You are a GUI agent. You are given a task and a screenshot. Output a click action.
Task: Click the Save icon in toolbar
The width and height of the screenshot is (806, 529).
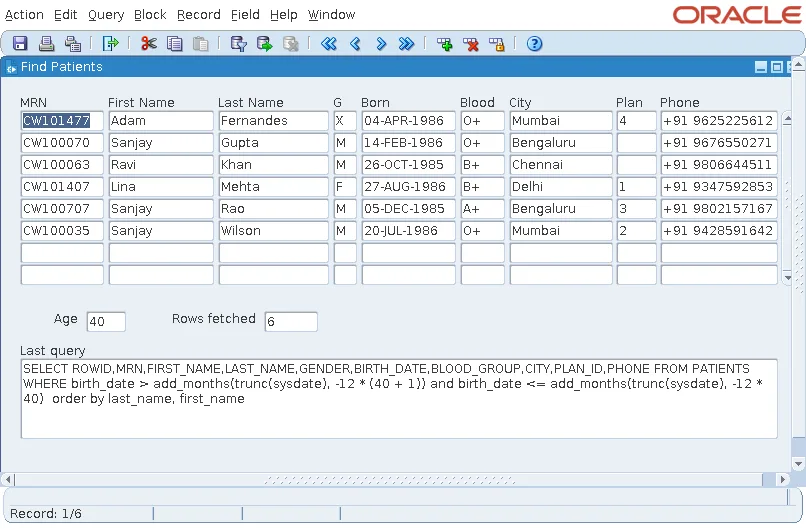click(20, 44)
